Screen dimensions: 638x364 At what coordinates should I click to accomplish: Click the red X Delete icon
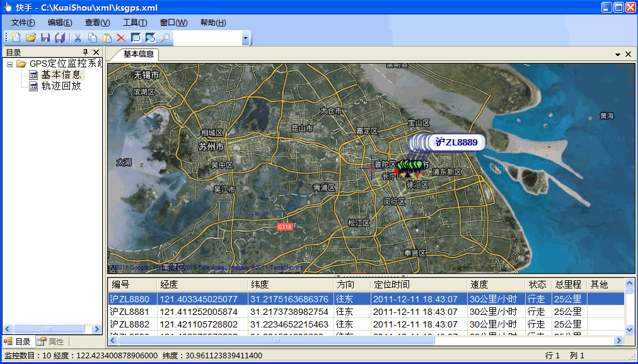[121, 38]
